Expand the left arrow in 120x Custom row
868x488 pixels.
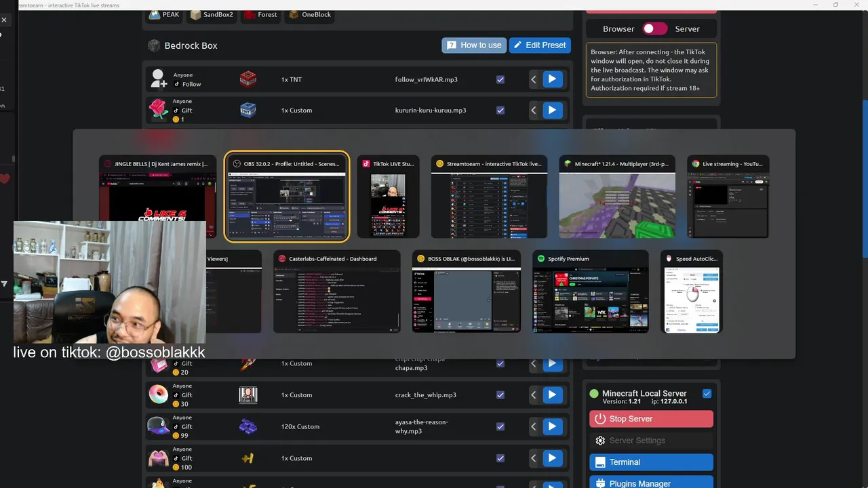pyautogui.click(x=534, y=426)
